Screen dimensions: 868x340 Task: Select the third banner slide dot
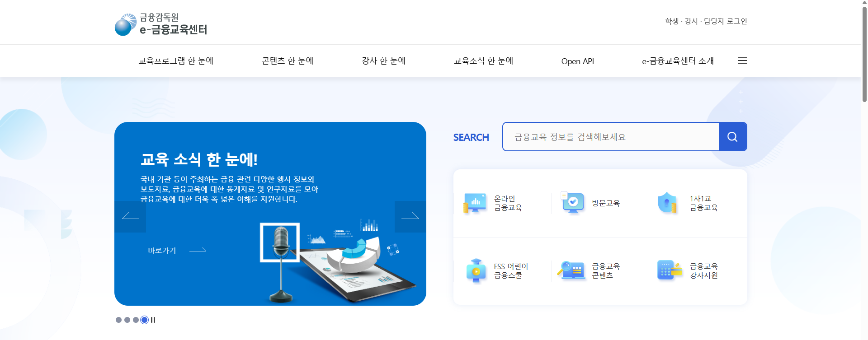click(136, 320)
